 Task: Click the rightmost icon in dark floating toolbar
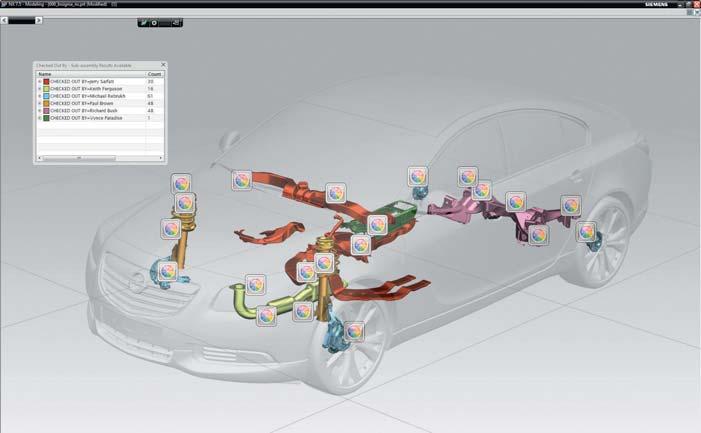click(x=176, y=23)
